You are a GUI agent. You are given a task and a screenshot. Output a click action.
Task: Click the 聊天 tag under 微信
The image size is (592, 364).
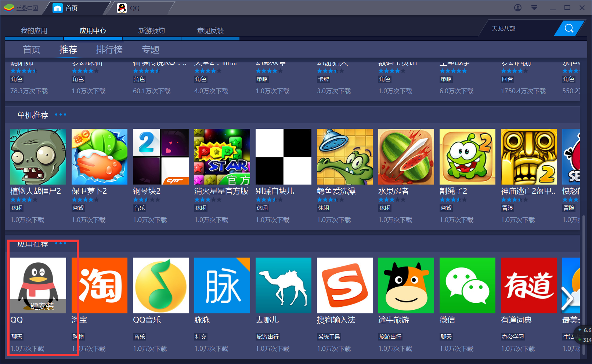pos(446,337)
